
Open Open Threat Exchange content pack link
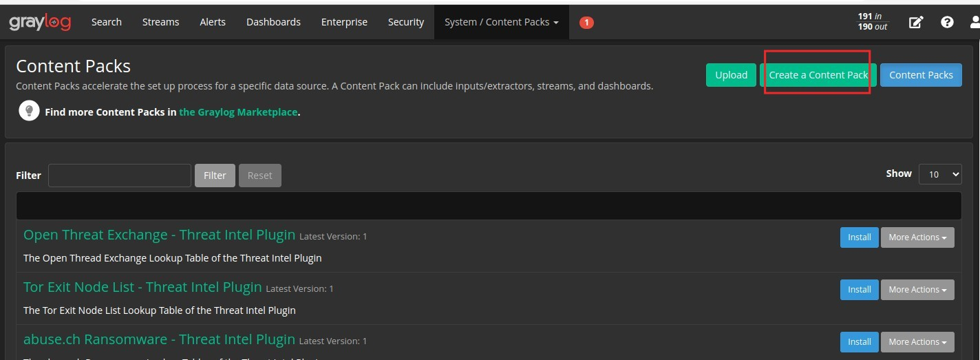159,235
